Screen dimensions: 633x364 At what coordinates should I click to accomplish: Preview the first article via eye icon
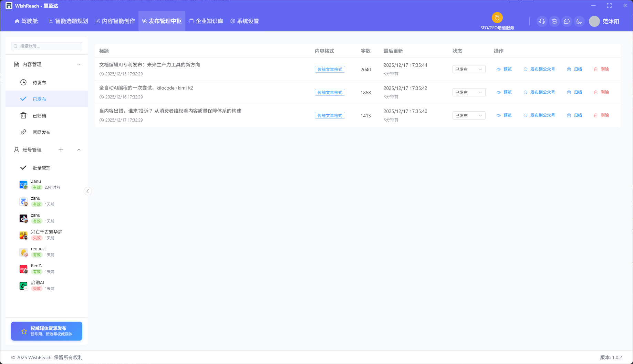499,69
